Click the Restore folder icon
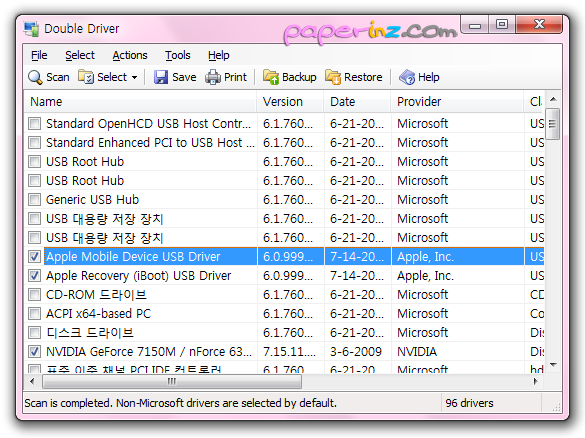The height and width of the screenshot is (438, 585). point(333,77)
